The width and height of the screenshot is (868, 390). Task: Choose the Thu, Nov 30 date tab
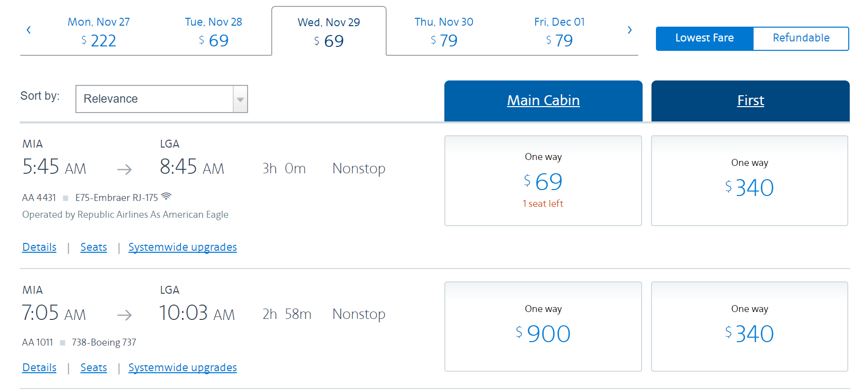[444, 32]
